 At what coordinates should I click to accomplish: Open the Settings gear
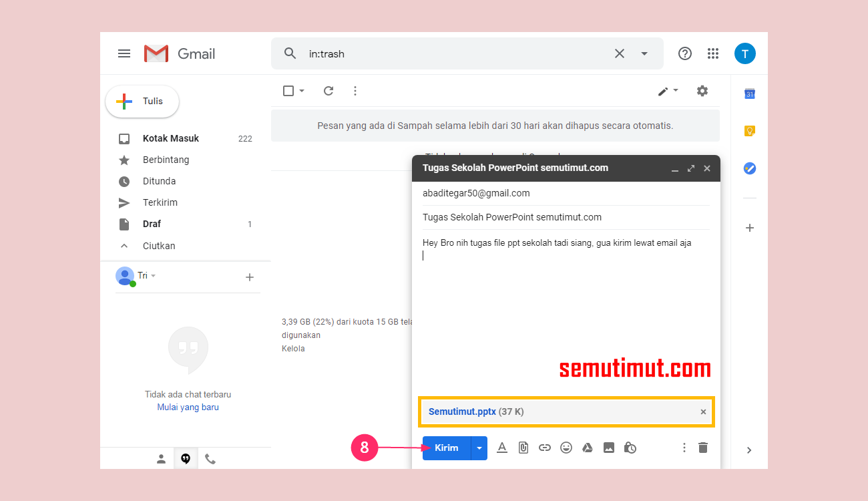[x=702, y=91]
